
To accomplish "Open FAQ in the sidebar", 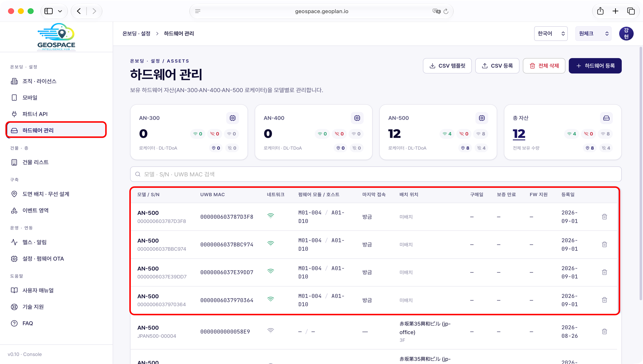I will click(56, 323).
